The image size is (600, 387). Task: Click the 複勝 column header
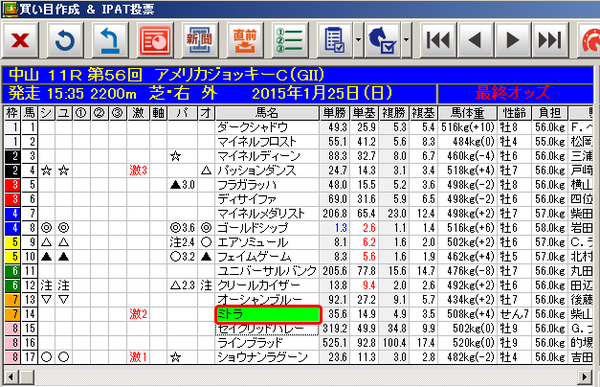point(393,113)
